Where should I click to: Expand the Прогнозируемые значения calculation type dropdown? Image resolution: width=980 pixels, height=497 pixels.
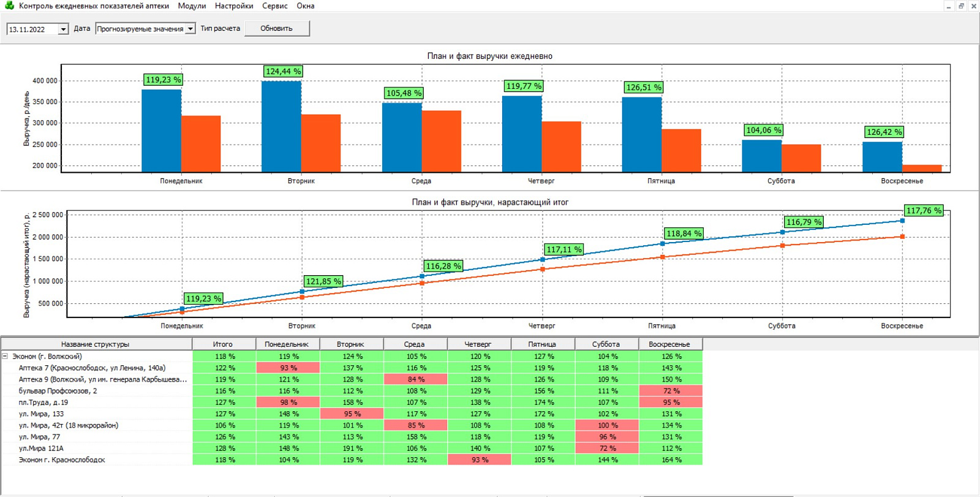190,29
